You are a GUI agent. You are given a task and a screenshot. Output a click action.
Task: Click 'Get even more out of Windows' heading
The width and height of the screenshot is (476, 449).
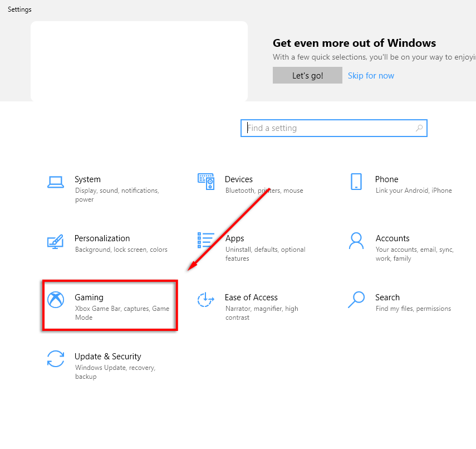click(x=354, y=43)
